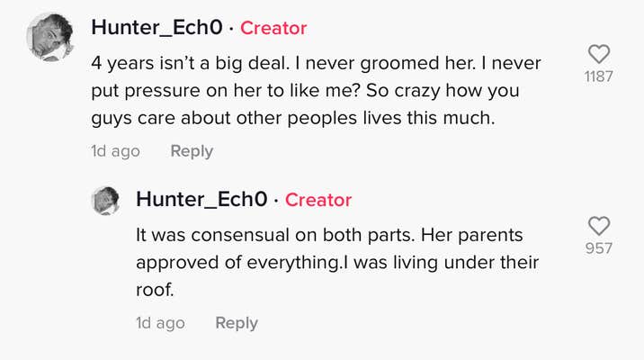The width and height of the screenshot is (644, 360).
Task: Click the line starting "approved of everything"
Action: tap(336, 263)
